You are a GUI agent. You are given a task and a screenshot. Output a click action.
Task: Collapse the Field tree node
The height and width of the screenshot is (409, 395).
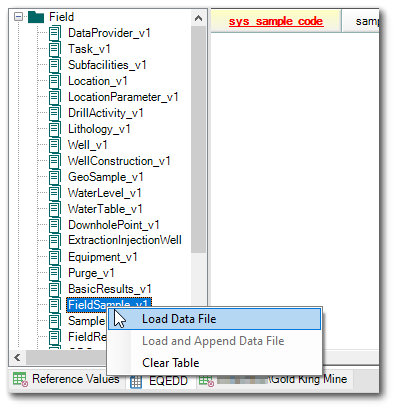(19, 17)
